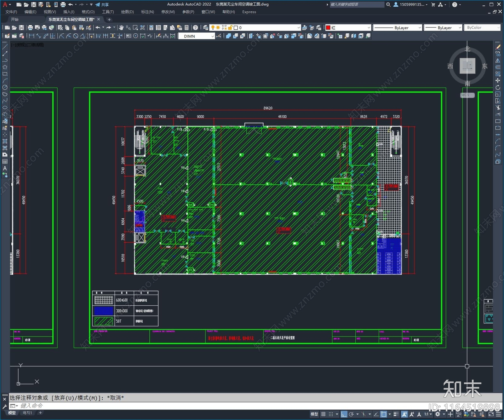
Task: Switch to the 开始 tab
Action: click(x=15, y=20)
